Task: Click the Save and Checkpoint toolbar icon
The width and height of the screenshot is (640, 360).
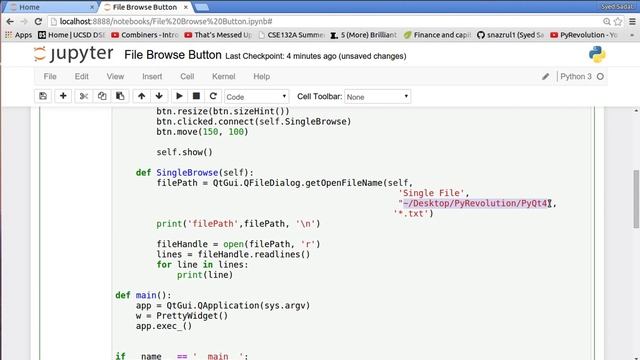Action: coord(43,96)
